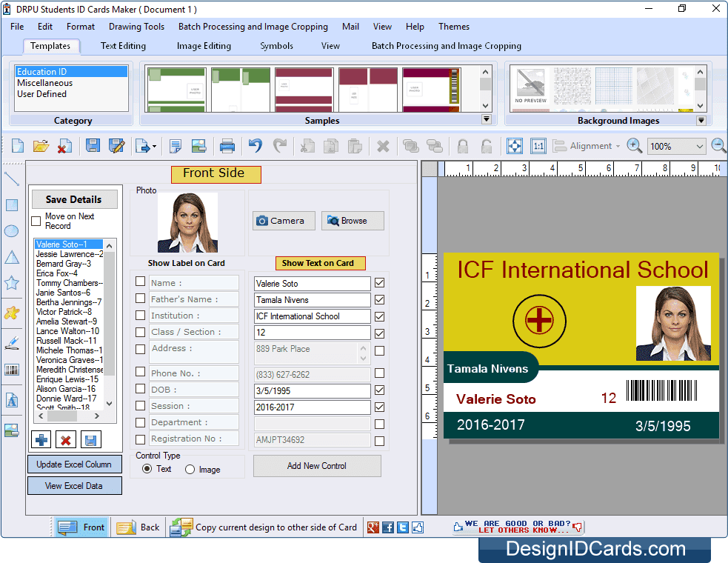The width and height of the screenshot is (728, 563).
Task: Click the Zoom in magnifier icon
Action: click(634, 146)
